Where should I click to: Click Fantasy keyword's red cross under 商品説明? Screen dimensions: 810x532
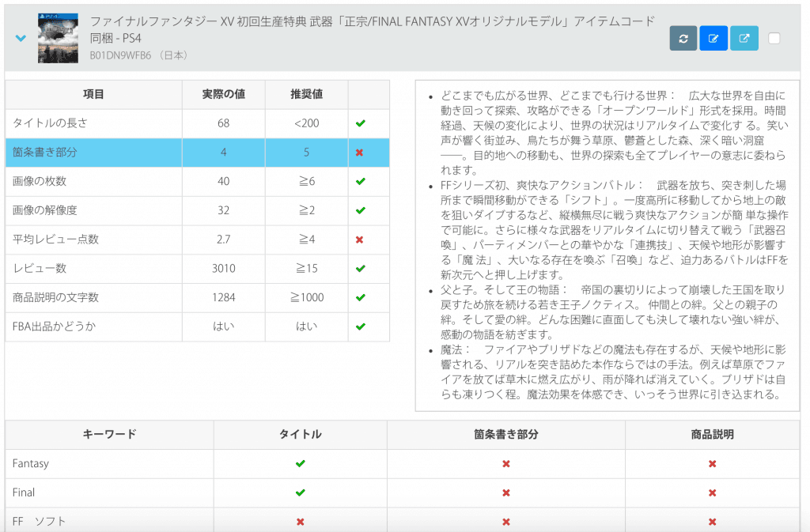[x=713, y=464]
